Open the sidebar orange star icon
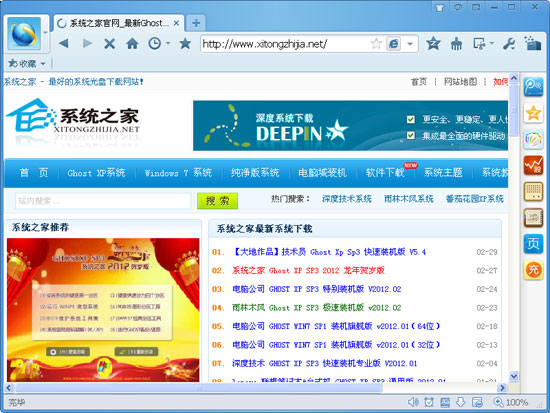Viewport: 550px width, 413px height. (533, 113)
